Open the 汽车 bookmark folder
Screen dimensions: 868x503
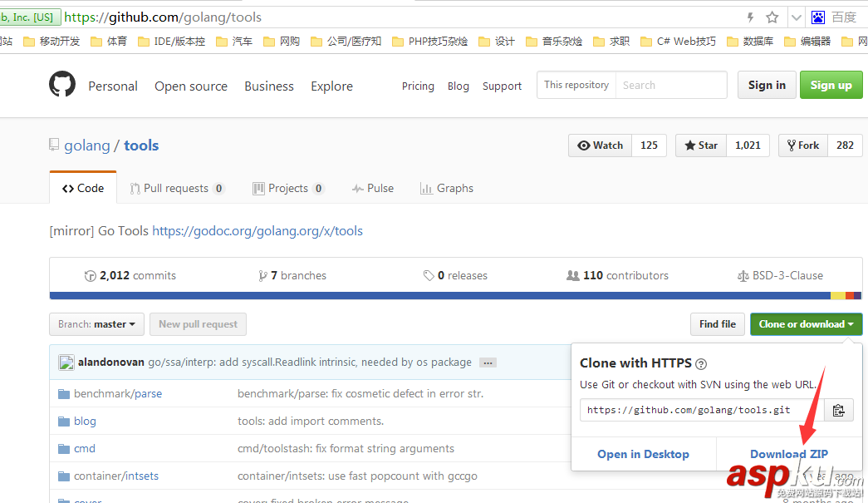pyautogui.click(x=233, y=42)
